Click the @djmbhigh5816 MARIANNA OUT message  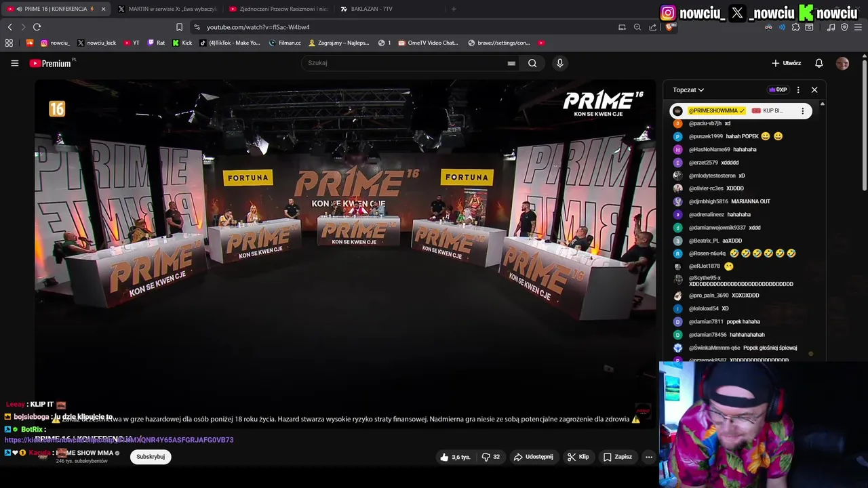tap(722, 201)
